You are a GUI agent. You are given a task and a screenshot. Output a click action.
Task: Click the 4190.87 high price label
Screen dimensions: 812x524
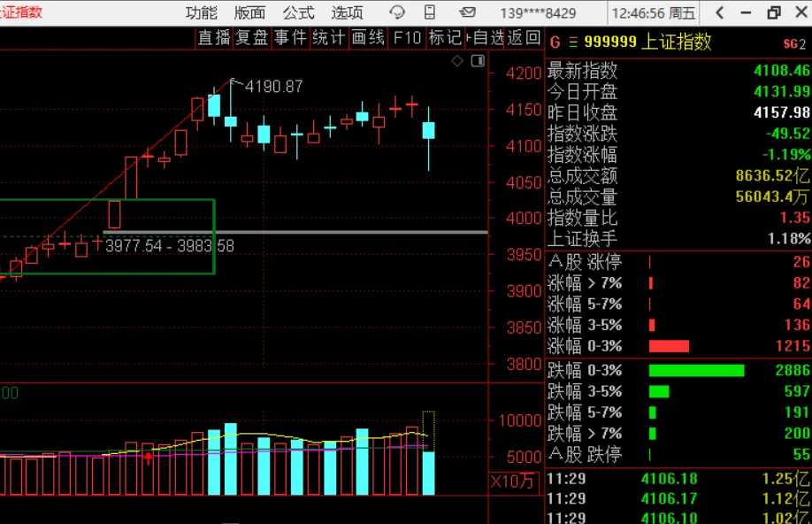click(x=273, y=86)
